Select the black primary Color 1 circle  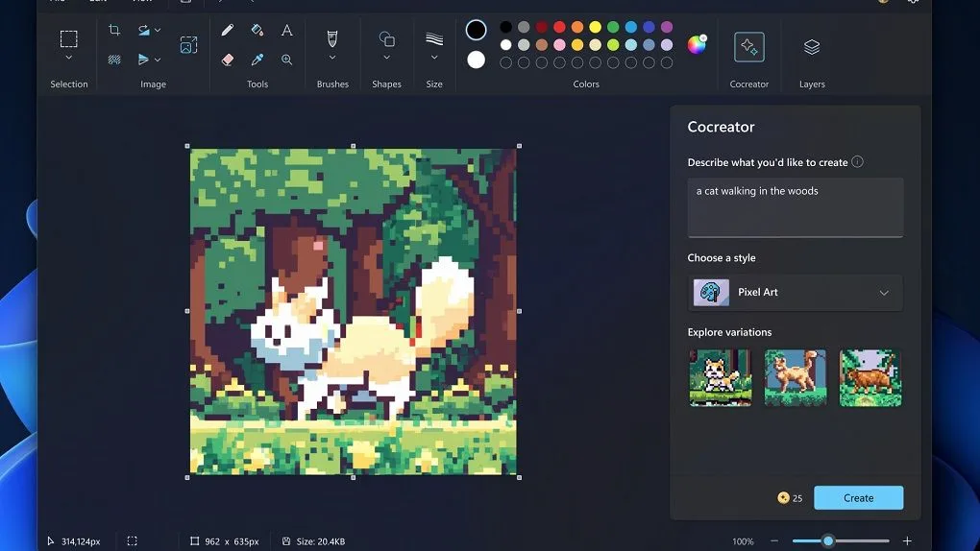[x=476, y=30]
